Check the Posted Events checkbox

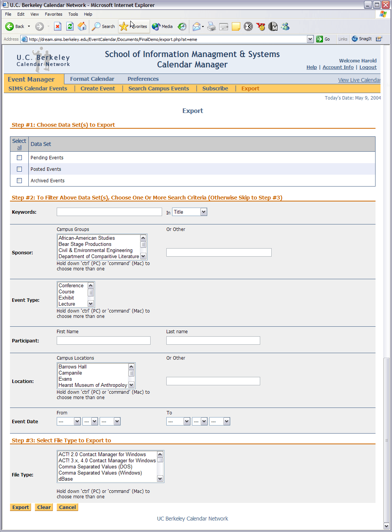pos(19,169)
